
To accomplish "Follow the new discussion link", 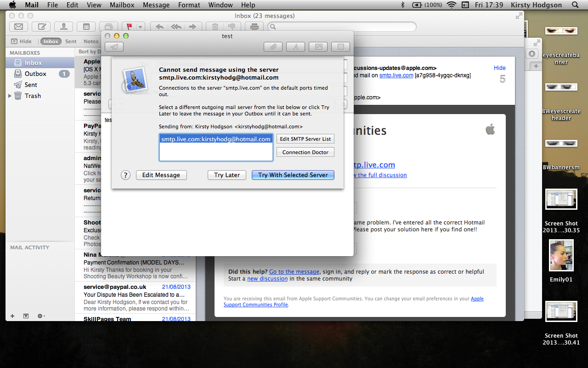I will [x=267, y=279].
